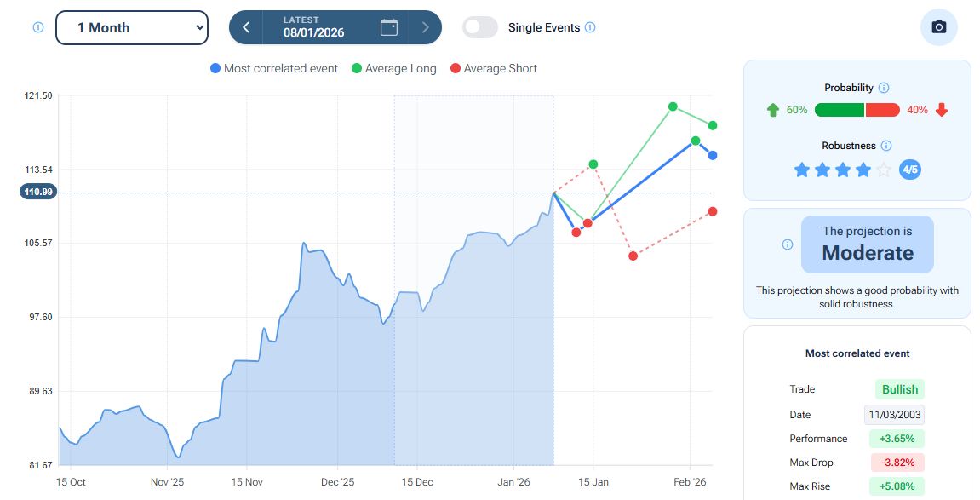Hide the Average Short legend series
This screenshot has width=980, height=500.
493,68
